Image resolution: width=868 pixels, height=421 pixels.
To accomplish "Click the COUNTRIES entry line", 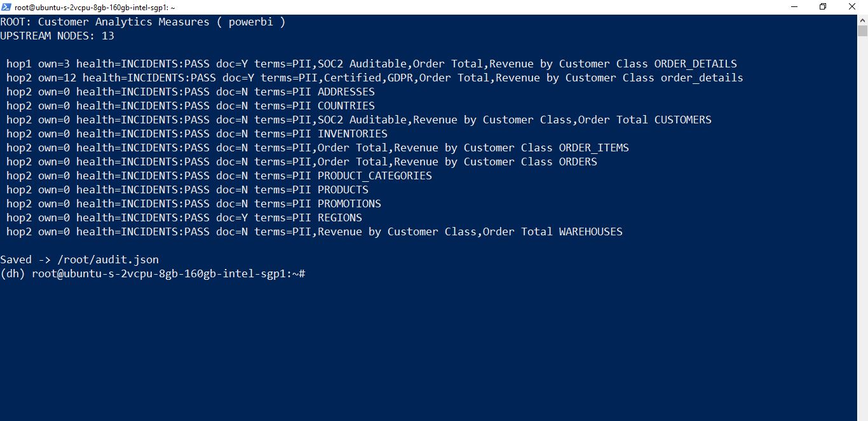I will point(191,106).
